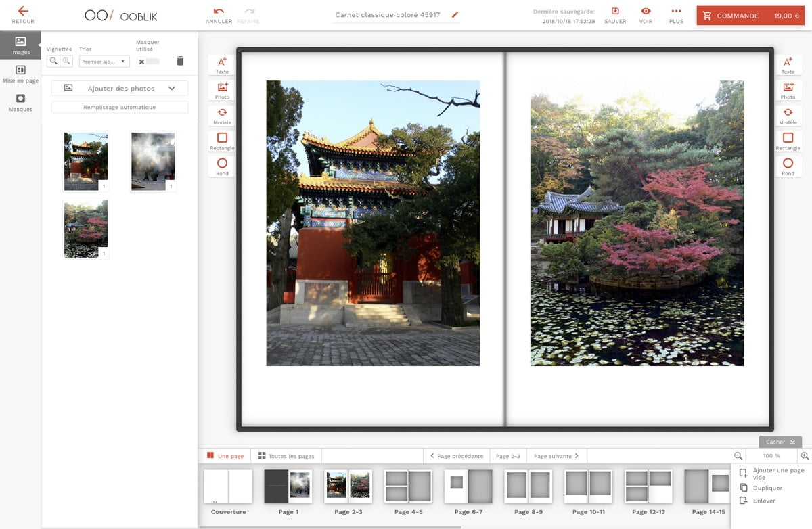Click the Remplissage automatique button

120,107
